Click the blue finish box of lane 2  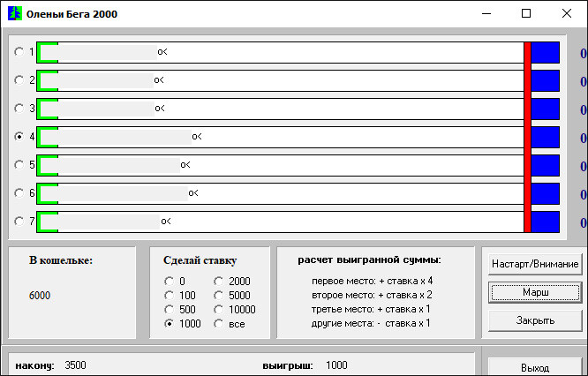546,80
